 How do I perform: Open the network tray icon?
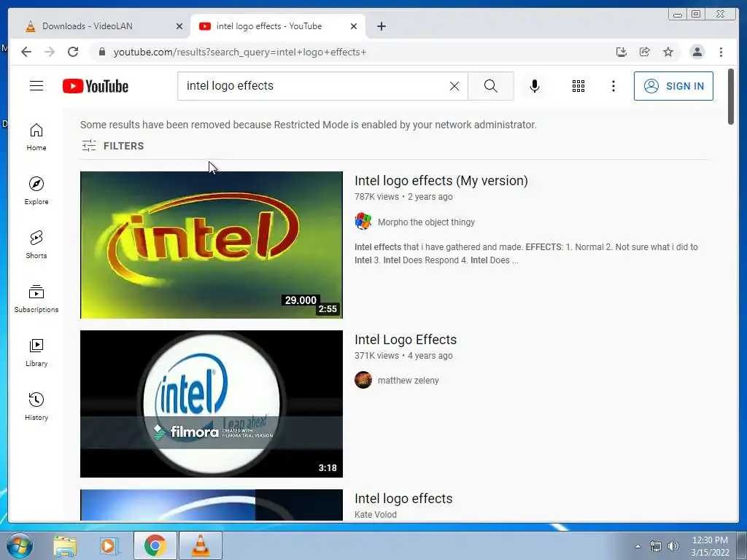coord(656,546)
